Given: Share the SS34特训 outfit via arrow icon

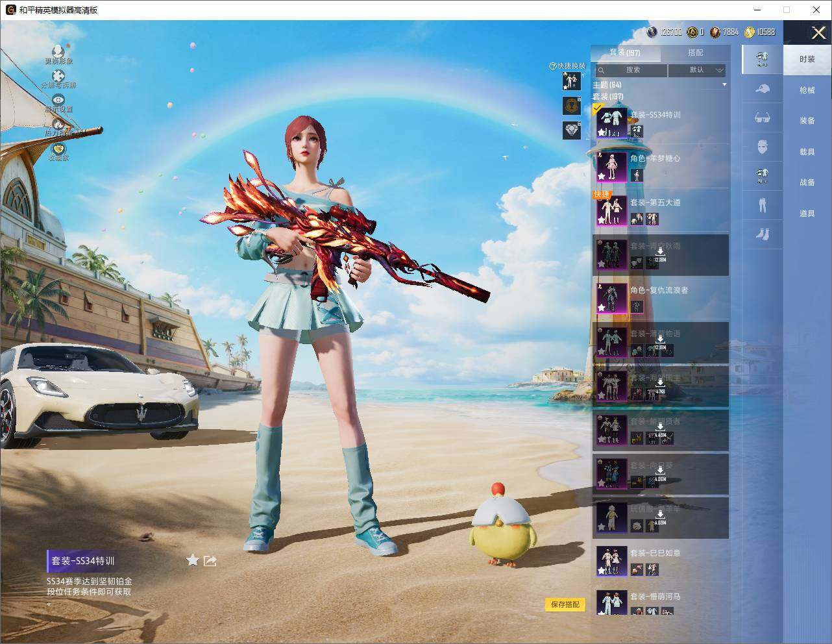Looking at the screenshot, I should [210, 560].
